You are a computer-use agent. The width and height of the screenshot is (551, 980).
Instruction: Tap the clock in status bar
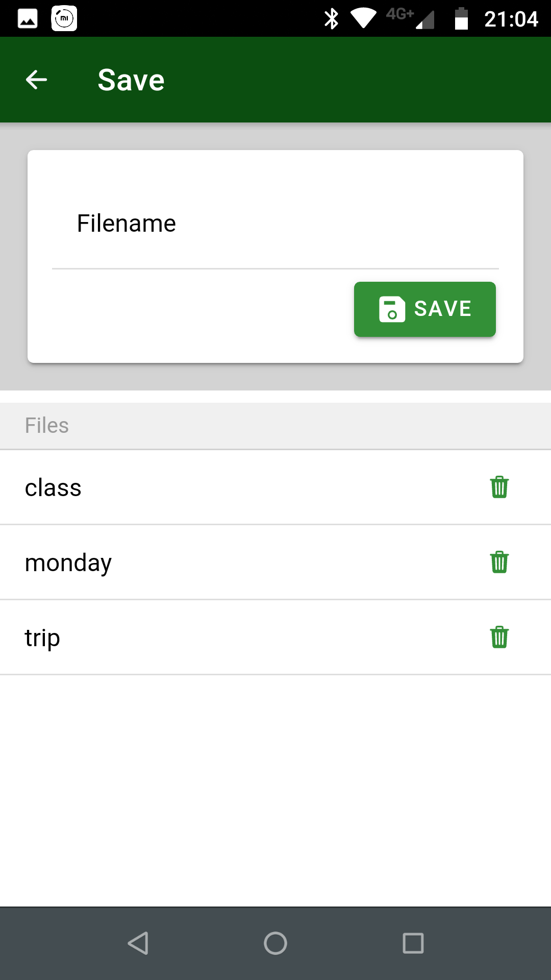point(511,19)
